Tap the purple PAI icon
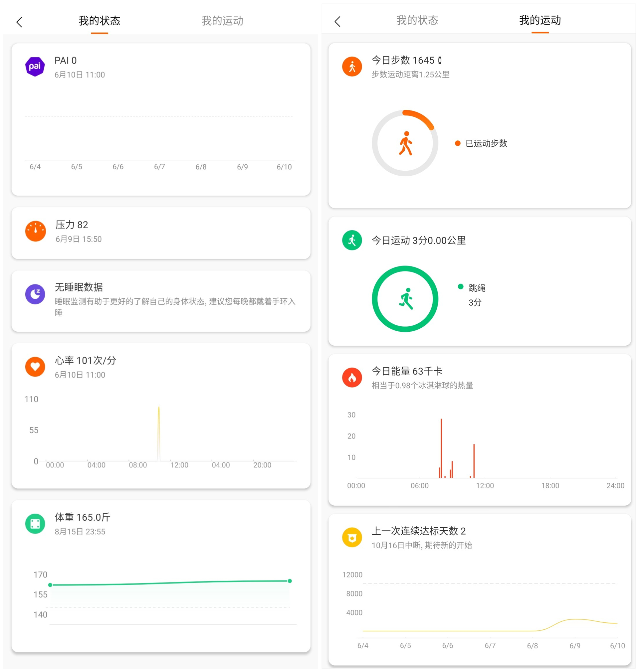This screenshot has width=639, height=672. point(35,67)
